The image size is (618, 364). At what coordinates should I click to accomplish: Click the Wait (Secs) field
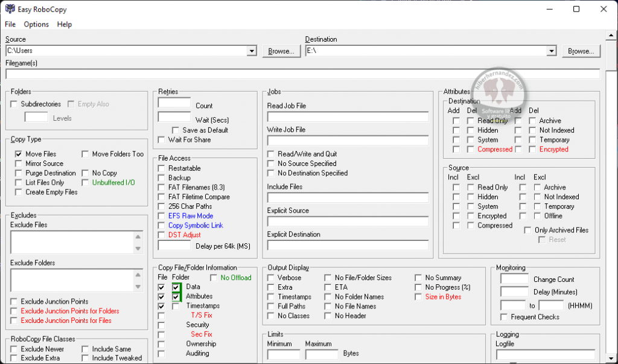[x=174, y=117]
